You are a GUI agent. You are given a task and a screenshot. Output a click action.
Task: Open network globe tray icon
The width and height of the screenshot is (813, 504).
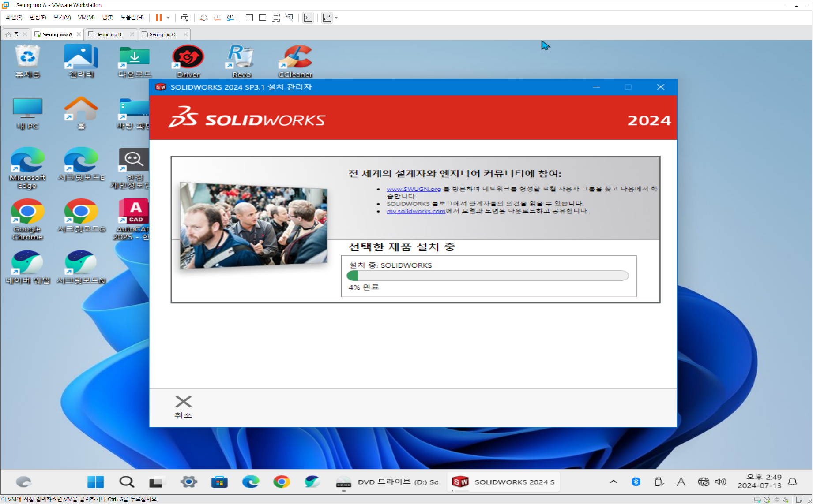point(703,482)
